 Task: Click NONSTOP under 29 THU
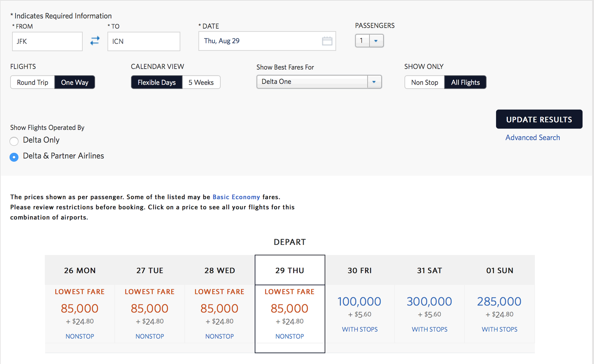(290, 336)
